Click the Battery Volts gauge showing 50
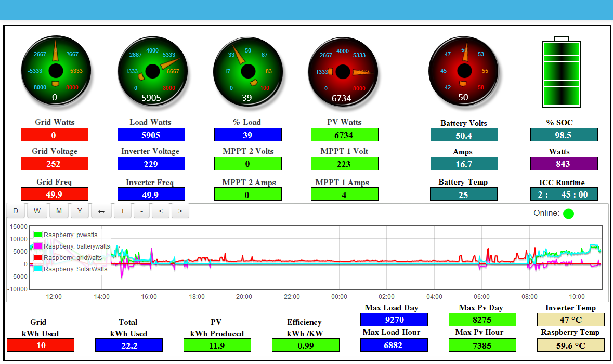The width and height of the screenshot is (613, 364). 463,71
